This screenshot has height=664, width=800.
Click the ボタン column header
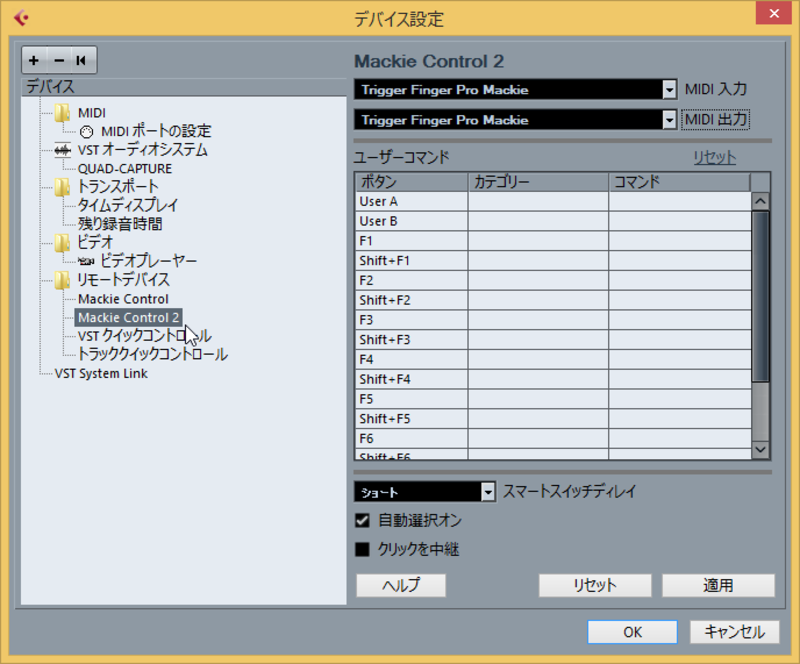pos(412,182)
